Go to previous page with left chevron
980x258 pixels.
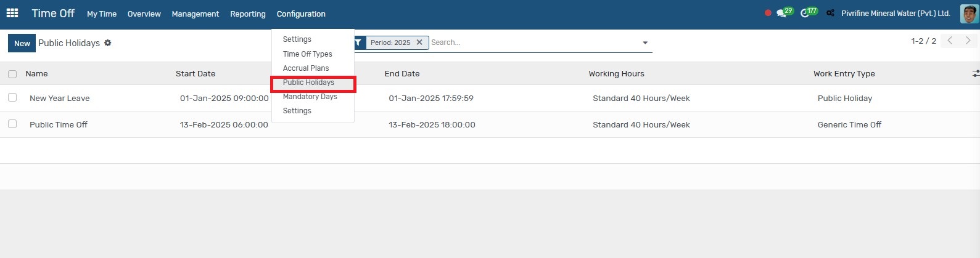950,41
